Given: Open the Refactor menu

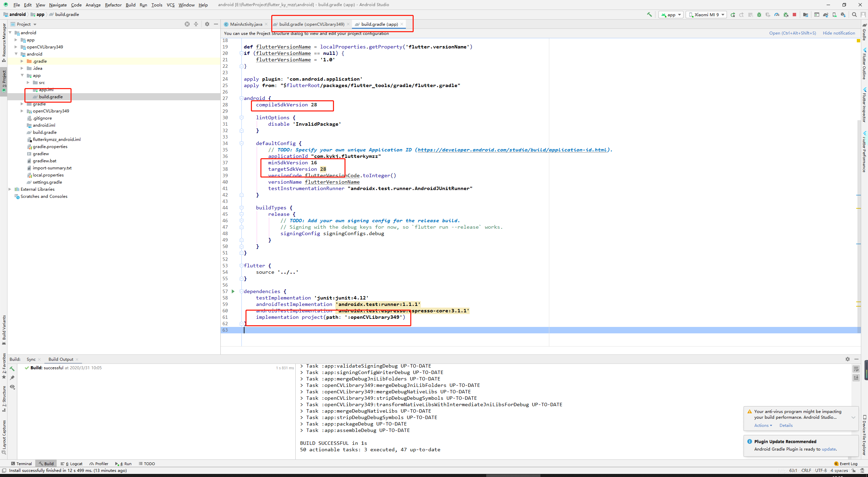Looking at the screenshot, I should pos(113,5).
